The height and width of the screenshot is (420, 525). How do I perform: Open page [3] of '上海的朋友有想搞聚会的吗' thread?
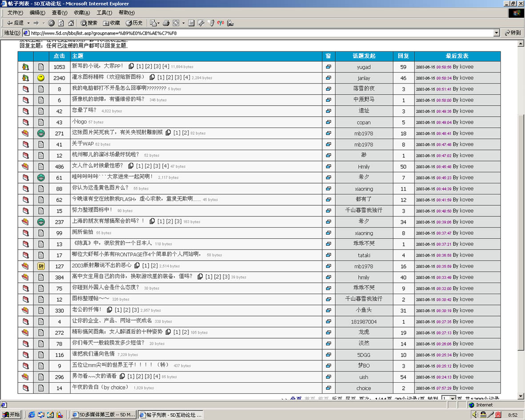click(x=178, y=221)
